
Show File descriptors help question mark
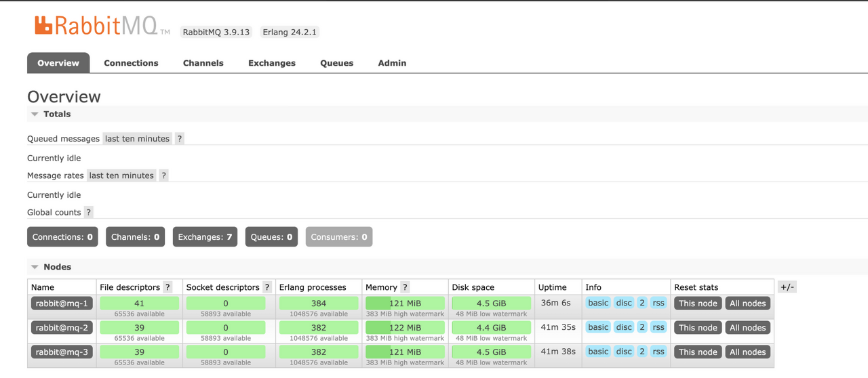(167, 287)
